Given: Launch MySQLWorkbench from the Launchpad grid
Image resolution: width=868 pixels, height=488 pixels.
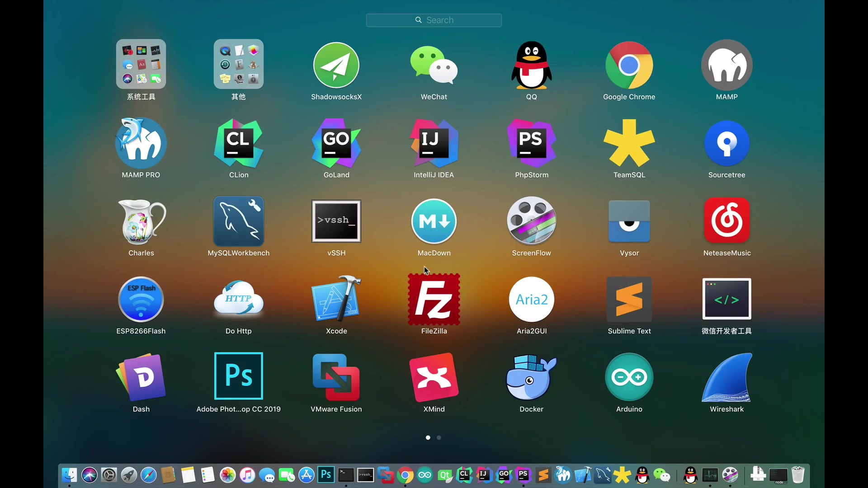Looking at the screenshot, I should [239, 221].
